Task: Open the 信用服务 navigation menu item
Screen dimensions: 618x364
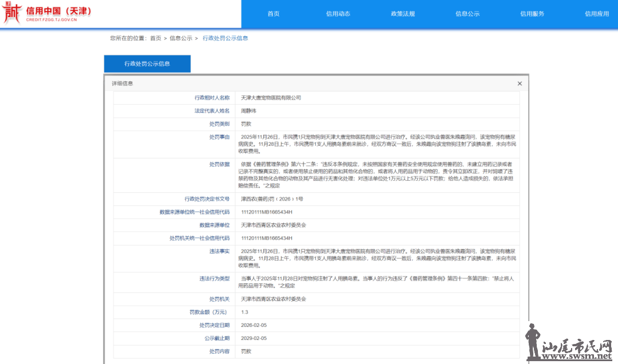Action: pos(532,14)
